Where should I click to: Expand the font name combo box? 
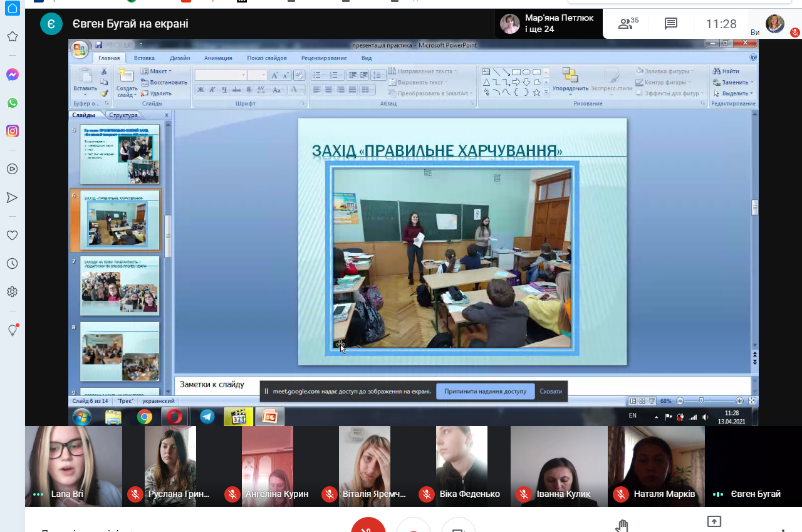coord(243,75)
